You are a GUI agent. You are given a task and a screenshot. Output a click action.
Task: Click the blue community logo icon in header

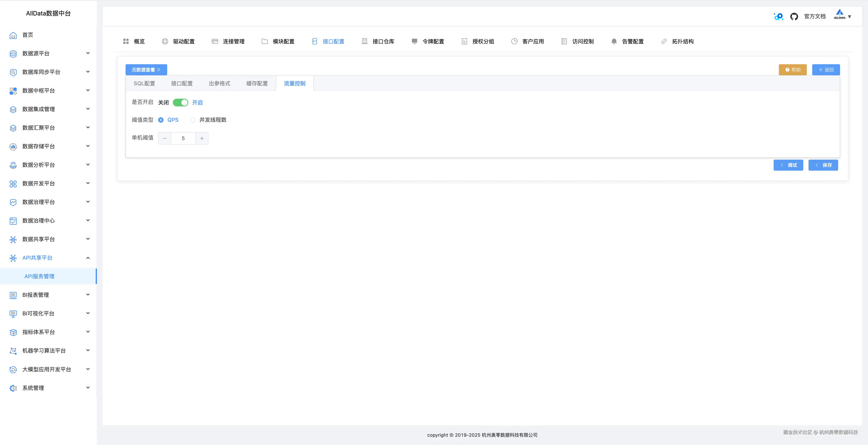click(778, 16)
